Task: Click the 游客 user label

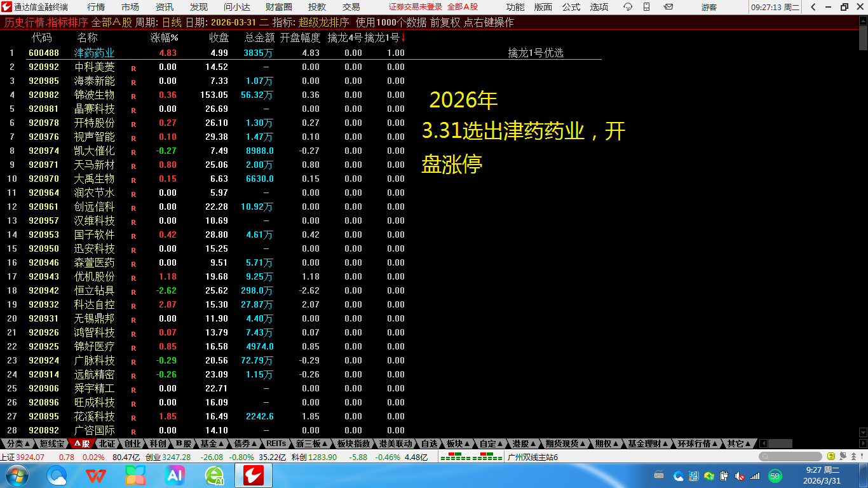Action: pos(709,7)
